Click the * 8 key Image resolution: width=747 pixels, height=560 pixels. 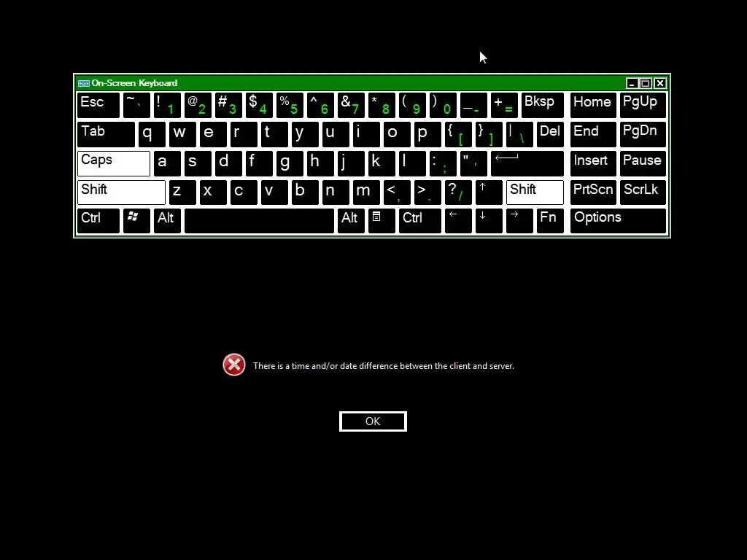pos(382,105)
